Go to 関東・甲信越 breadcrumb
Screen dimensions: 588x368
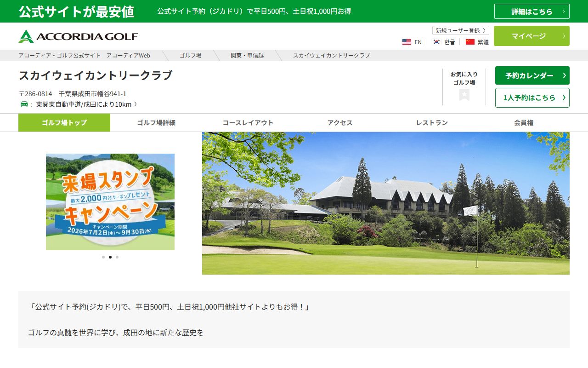[x=247, y=55]
